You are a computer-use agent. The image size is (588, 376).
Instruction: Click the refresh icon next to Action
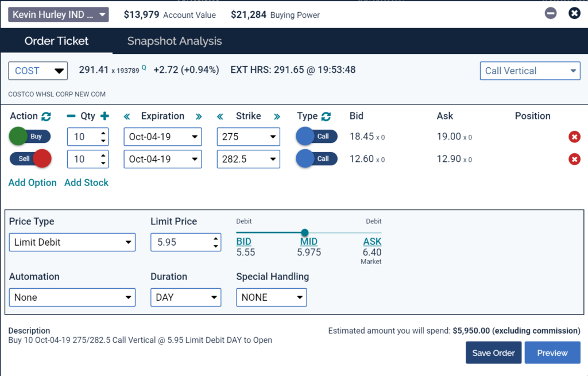47,116
